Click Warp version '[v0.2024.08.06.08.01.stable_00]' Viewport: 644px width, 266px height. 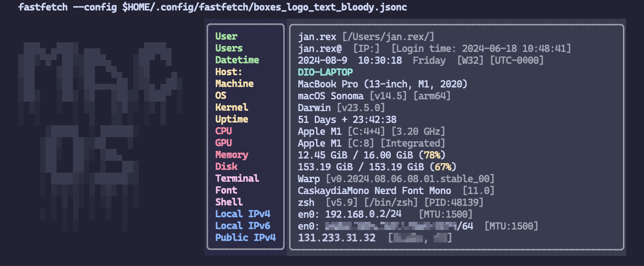pyautogui.click(x=410, y=179)
